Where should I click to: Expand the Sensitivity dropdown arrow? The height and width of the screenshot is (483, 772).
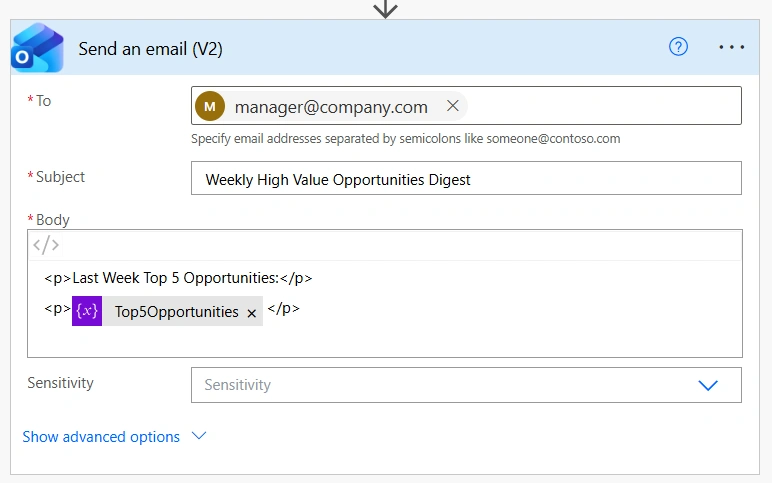[x=708, y=385]
